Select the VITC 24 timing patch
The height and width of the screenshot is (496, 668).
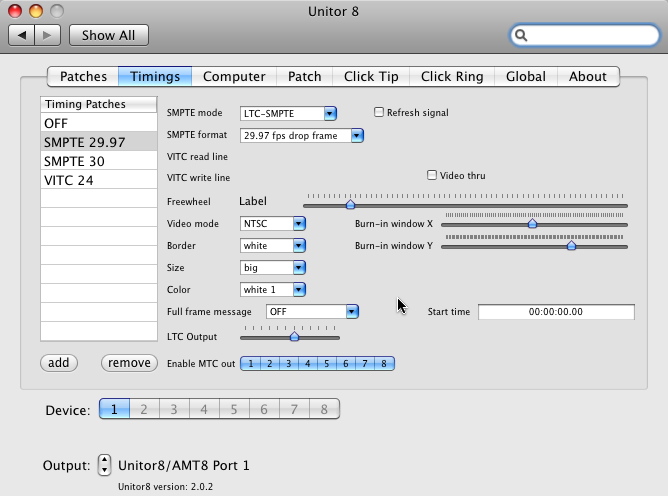99,180
